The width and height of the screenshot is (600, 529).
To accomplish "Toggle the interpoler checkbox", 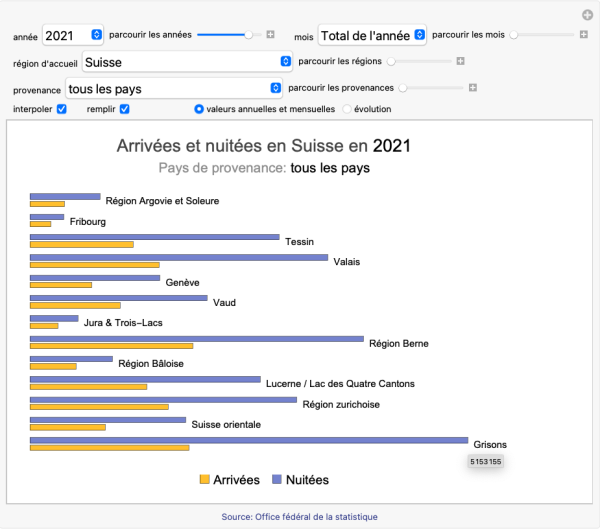I will (x=62, y=109).
